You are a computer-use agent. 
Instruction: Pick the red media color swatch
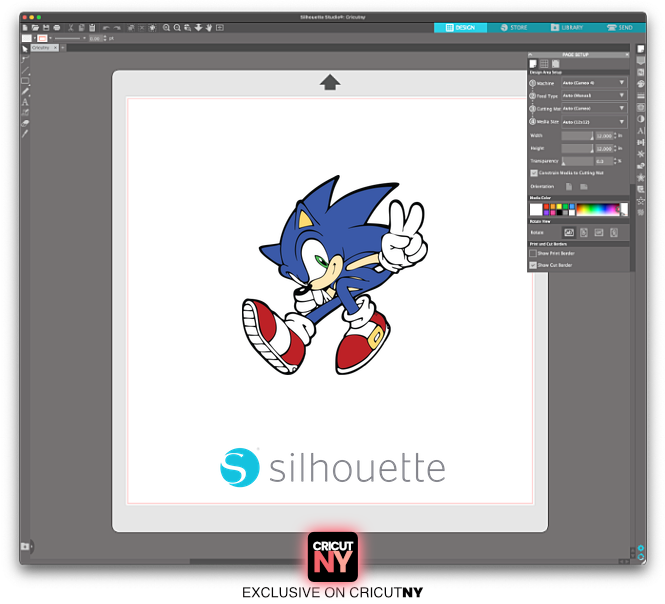[546, 207]
